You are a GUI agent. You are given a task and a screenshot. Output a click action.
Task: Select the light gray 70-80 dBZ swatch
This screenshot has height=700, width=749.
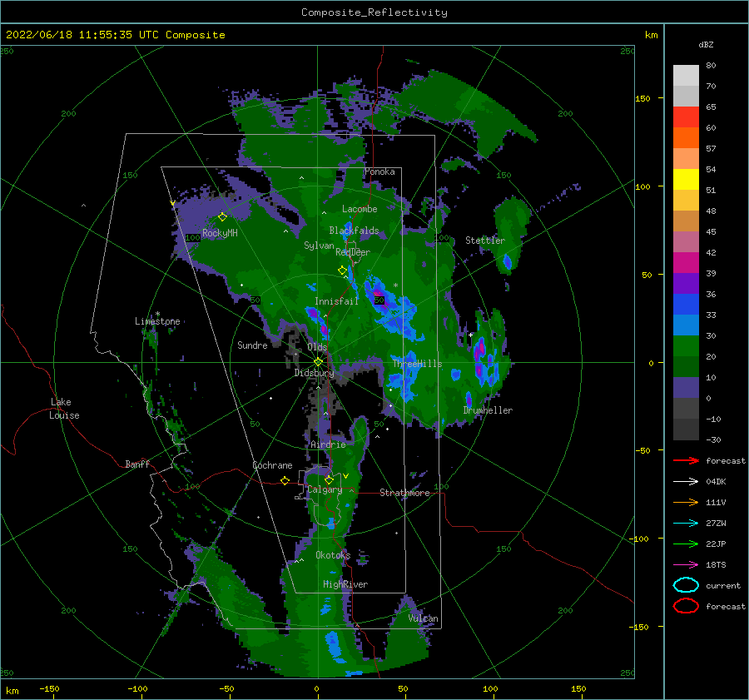tap(686, 76)
